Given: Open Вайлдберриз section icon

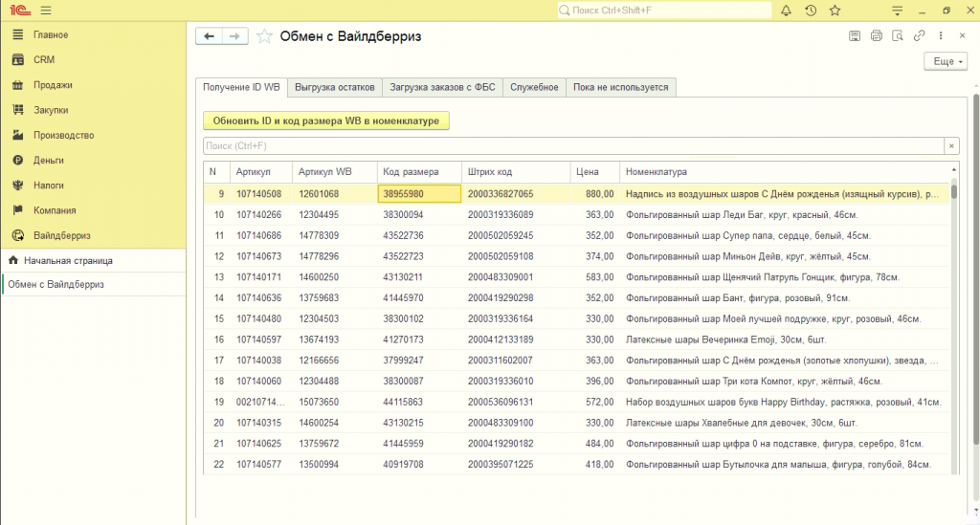Looking at the screenshot, I should tap(17, 235).
